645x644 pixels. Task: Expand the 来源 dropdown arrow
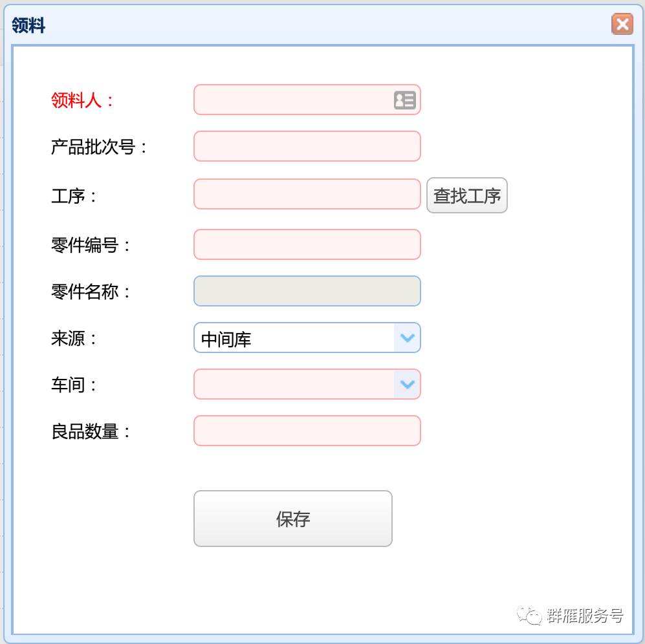point(407,338)
